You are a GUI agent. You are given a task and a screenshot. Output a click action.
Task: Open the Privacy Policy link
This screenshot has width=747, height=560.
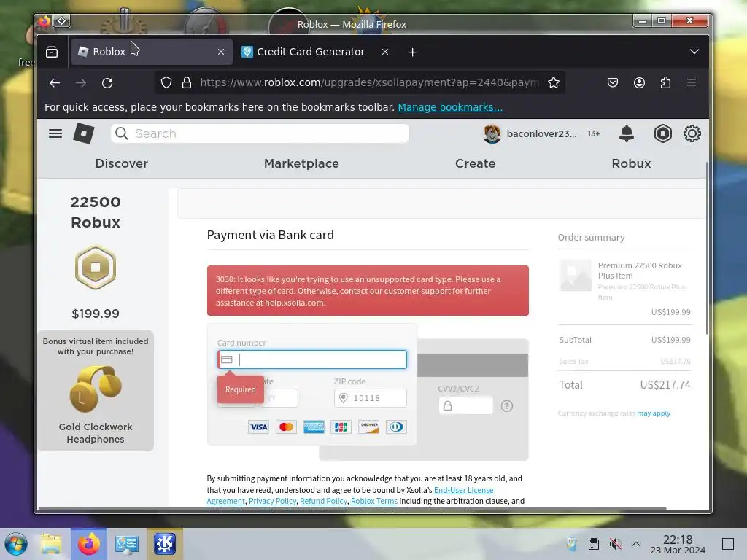coord(273,501)
